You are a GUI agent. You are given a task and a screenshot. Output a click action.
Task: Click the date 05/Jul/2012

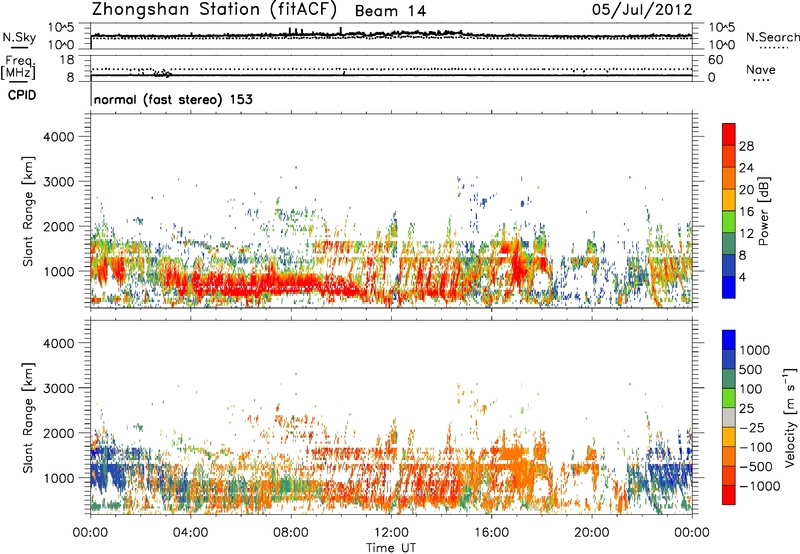(x=642, y=10)
